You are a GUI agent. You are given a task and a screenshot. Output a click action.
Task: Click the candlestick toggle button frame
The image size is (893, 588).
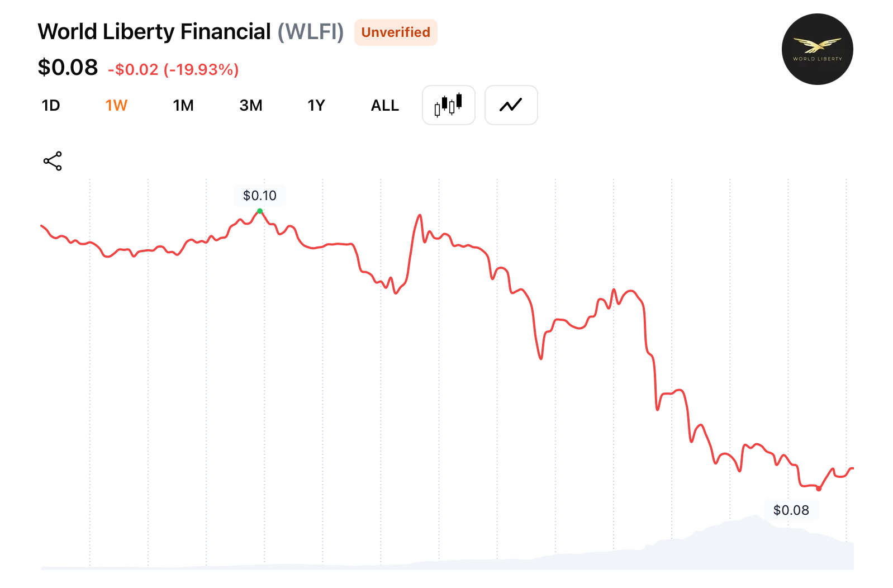click(x=448, y=105)
